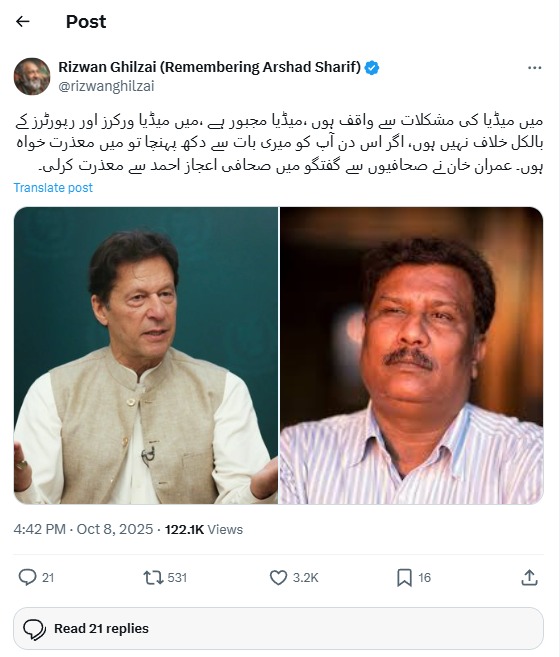This screenshot has width=560, height=657.
Task: Share the post using the upload arrow icon
Action: (529, 577)
